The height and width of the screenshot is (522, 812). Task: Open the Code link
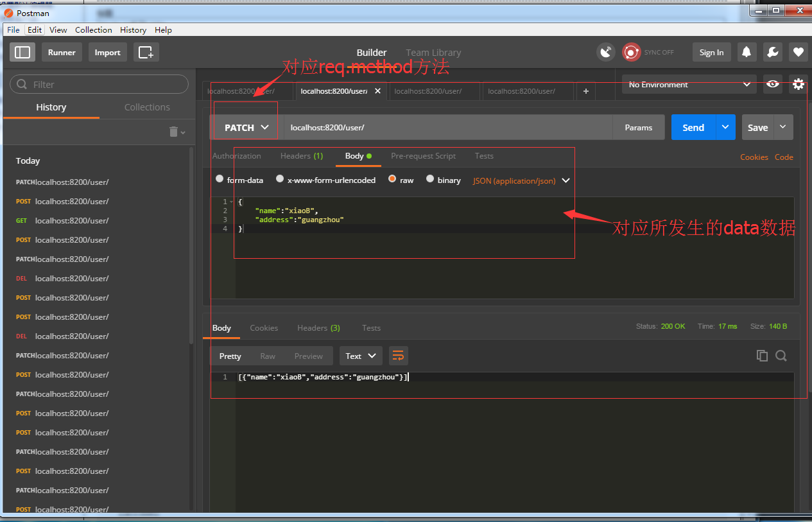click(784, 157)
